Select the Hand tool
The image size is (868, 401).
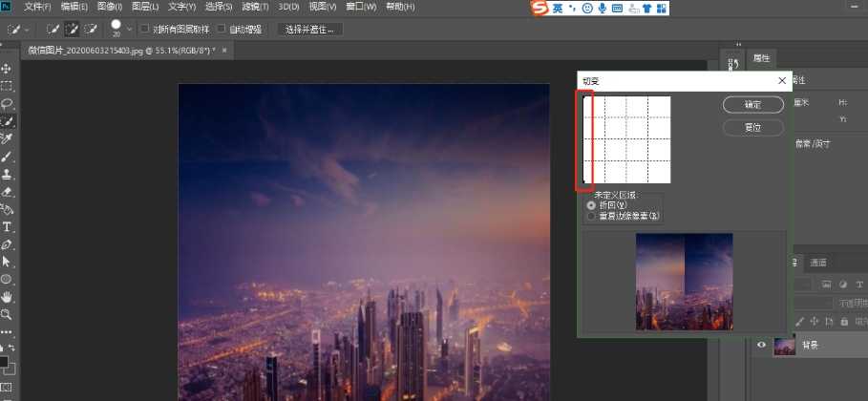(x=7, y=297)
